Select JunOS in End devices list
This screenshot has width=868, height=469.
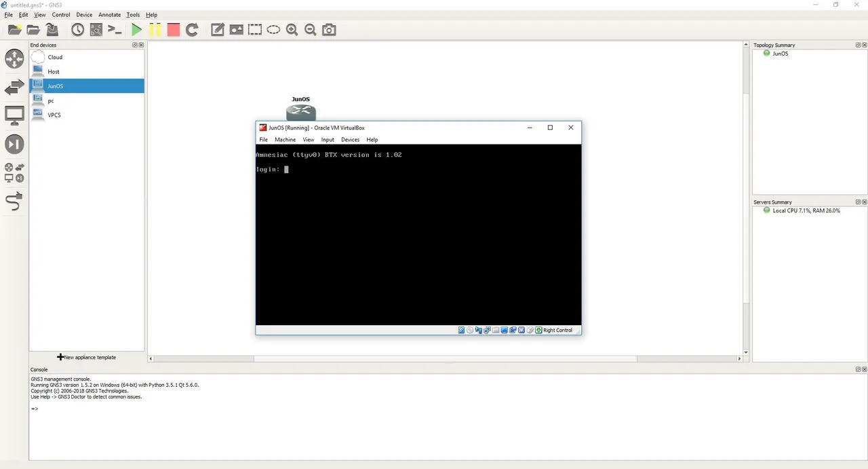(87, 86)
